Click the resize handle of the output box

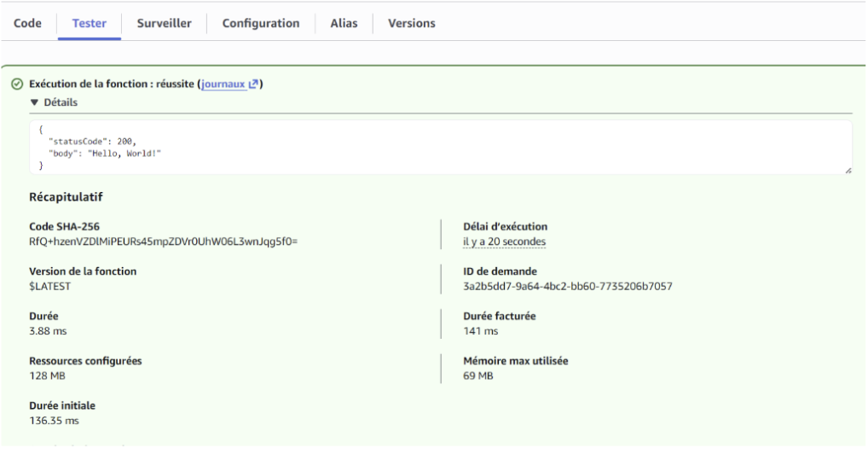pyautogui.click(x=848, y=171)
